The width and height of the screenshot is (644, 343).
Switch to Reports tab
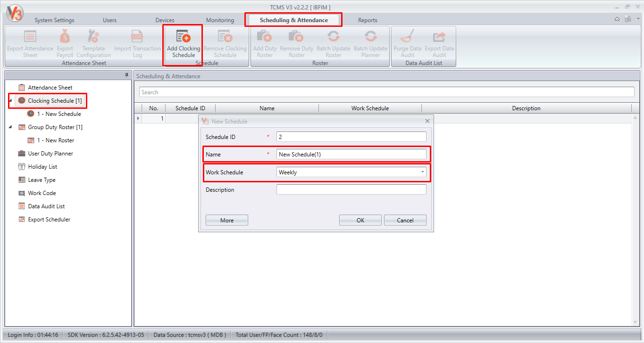[x=368, y=20]
